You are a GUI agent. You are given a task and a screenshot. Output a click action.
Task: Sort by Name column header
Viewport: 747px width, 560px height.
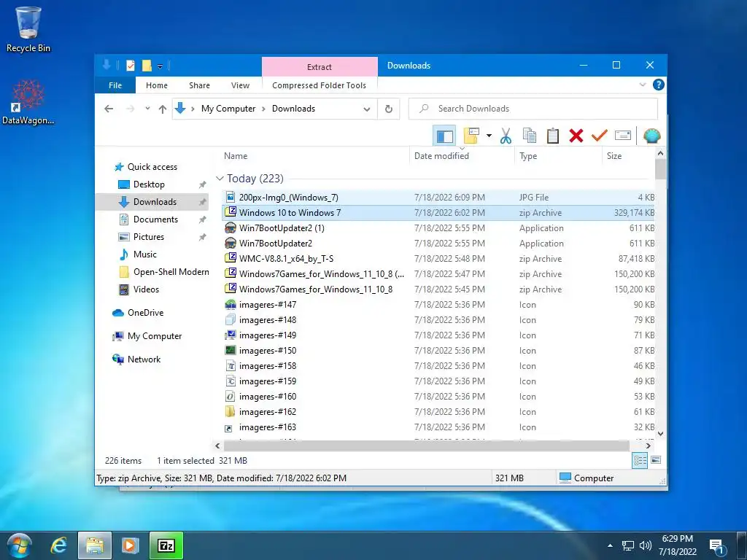pyautogui.click(x=236, y=156)
